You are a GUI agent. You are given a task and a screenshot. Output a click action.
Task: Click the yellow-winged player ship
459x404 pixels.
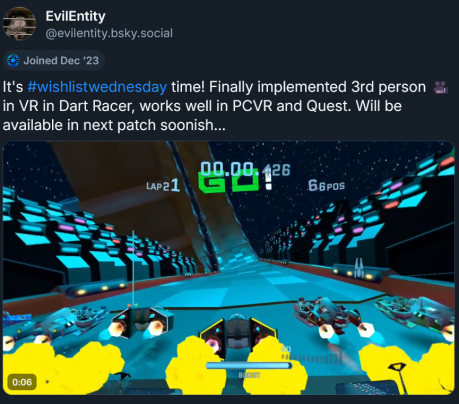pyautogui.click(x=237, y=333)
